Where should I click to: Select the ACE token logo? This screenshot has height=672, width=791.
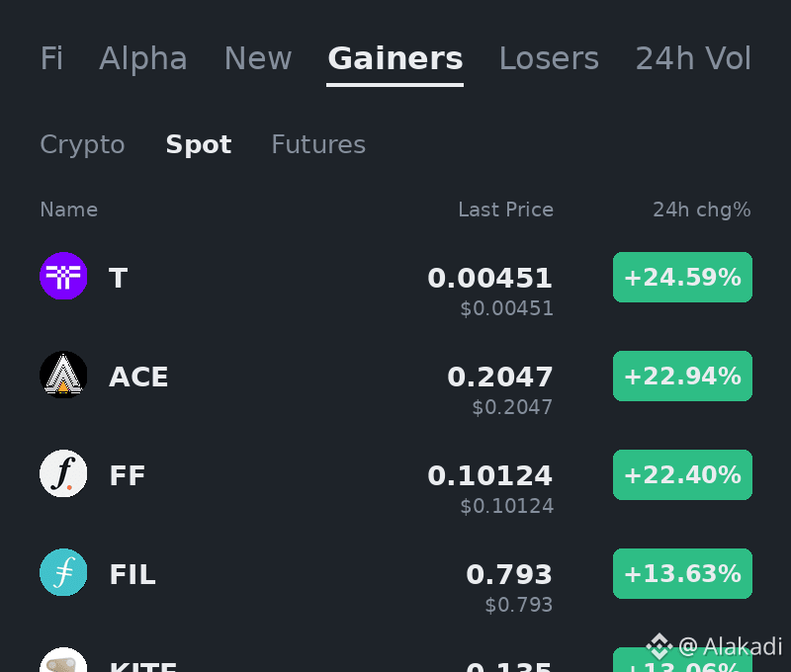pos(63,375)
